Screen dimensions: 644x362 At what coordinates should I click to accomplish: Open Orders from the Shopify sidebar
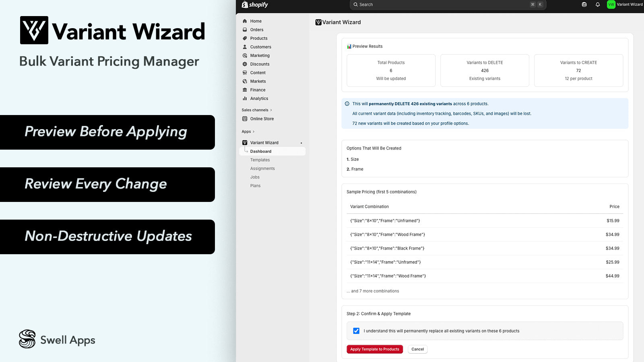pyautogui.click(x=245, y=29)
